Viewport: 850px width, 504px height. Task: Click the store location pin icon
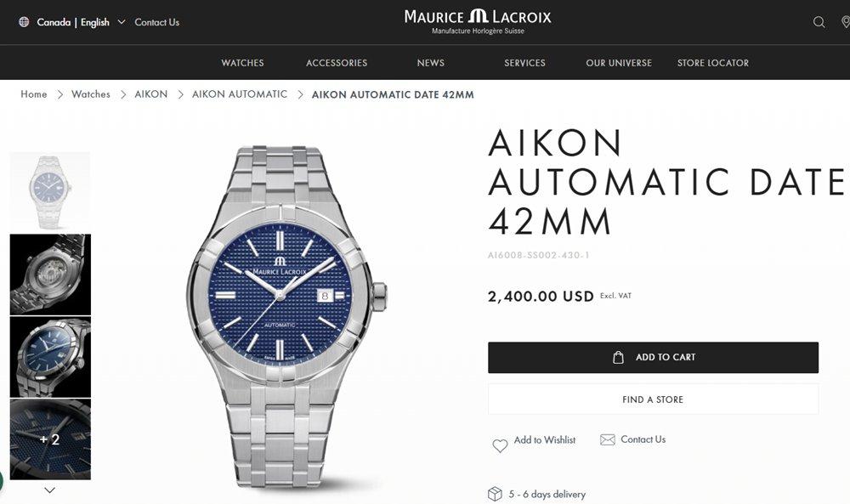tap(845, 22)
